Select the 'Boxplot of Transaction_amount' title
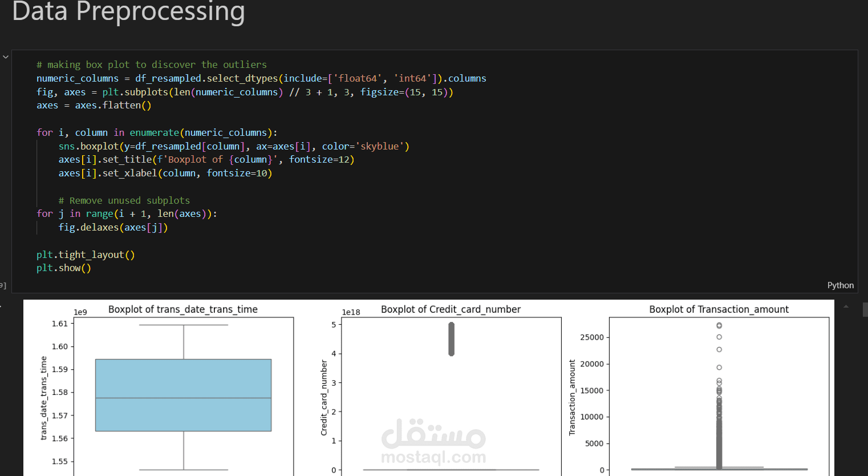The image size is (868, 476). point(719,309)
